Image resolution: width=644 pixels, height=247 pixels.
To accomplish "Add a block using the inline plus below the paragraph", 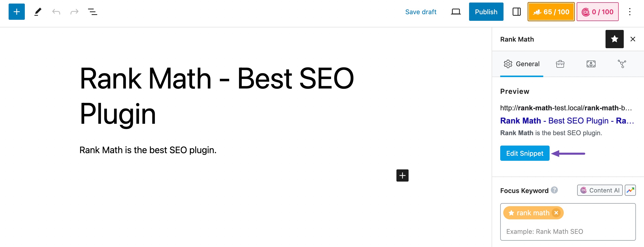I will click(x=402, y=175).
